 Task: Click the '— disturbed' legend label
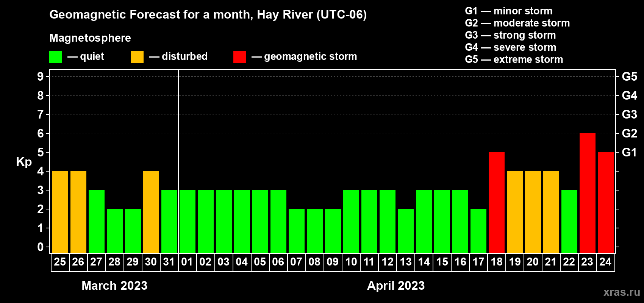pos(178,56)
